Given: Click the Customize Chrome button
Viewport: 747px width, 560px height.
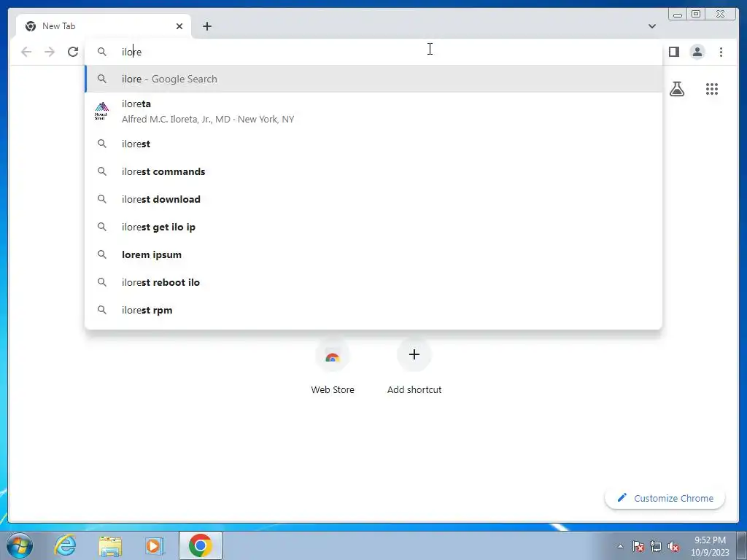Looking at the screenshot, I should tap(665, 498).
